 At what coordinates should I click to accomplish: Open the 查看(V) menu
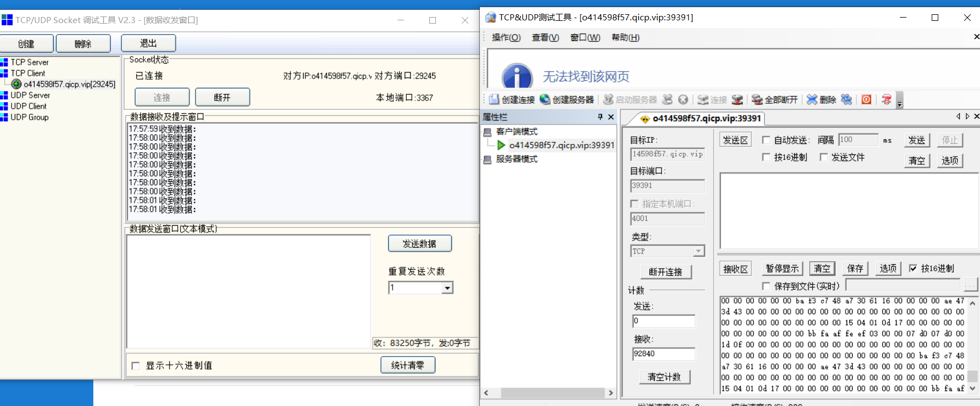click(x=545, y=37)
